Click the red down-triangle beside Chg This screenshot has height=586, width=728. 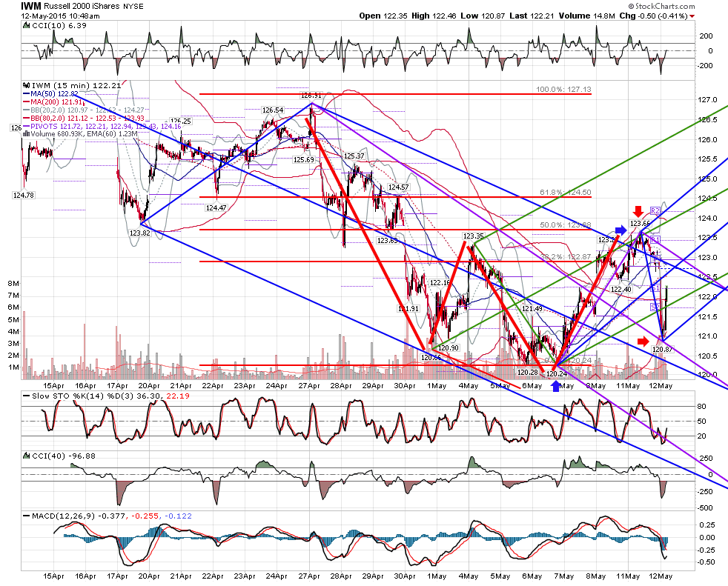click(x=692, y=16)
